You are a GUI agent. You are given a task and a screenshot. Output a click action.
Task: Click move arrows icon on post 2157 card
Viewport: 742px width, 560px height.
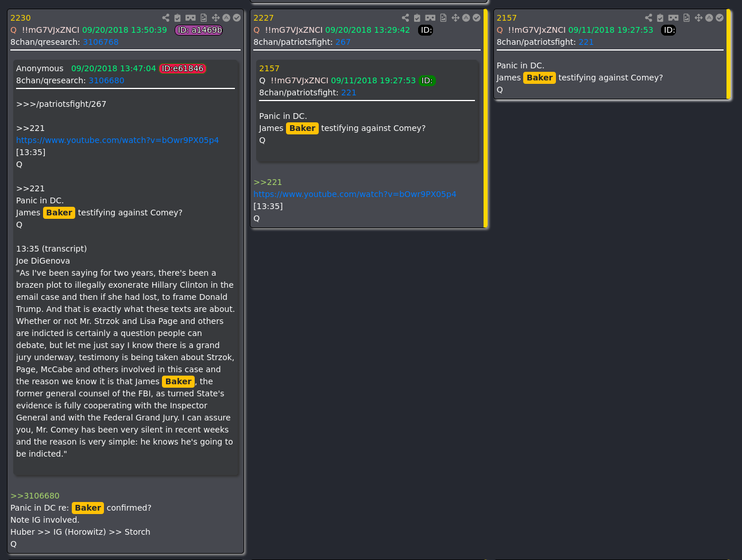(x=699, y=18)
